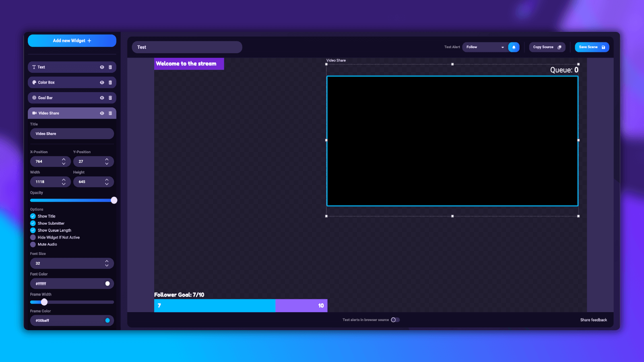Image resolution: width=644 pixels, height=362 pixels.
Task: Increase the Y-Position value
Action: pyautogui.click(x=107, y=159)
